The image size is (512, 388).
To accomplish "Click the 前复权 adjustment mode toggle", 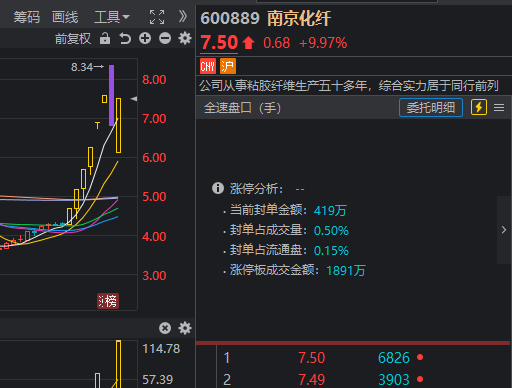I will (x=73, y=39).
